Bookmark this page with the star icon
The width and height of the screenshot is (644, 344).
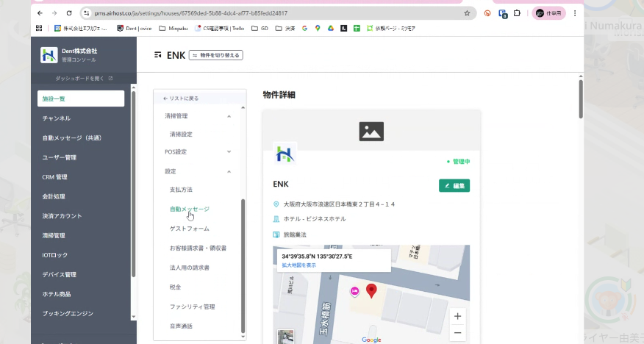click(x=467, y=13)
